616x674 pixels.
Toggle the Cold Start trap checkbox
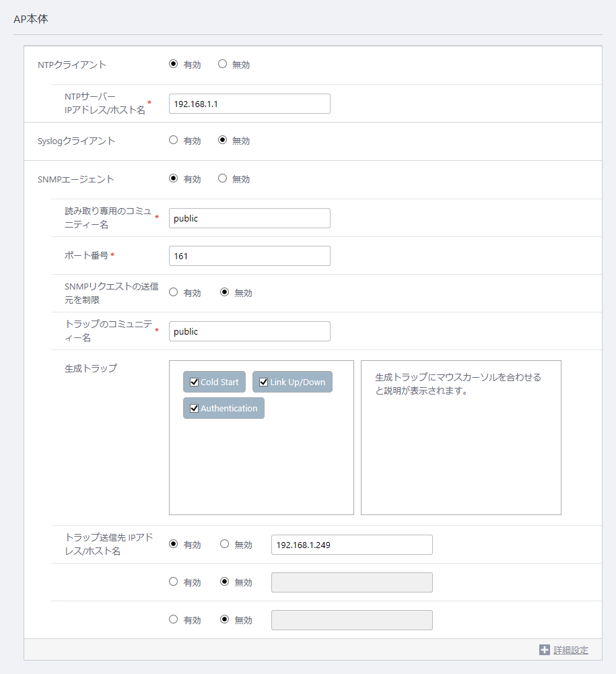(x=194, y=382)
